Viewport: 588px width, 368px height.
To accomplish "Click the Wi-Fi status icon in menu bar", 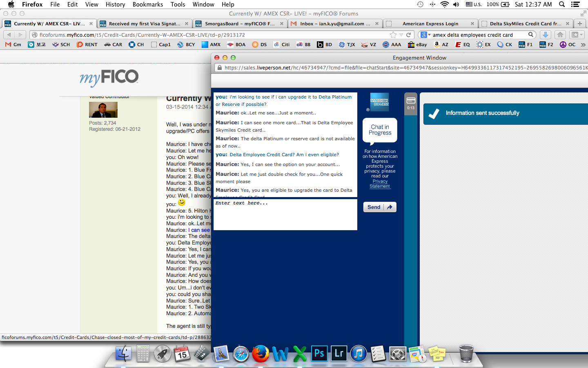I will click(x=445, y=4).
